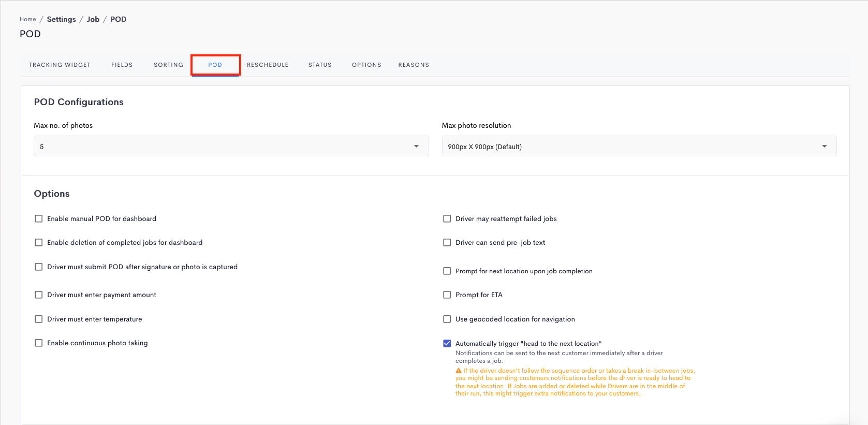The width and height of the screenshot is (868, 425).
Task: Enable Driver must enter temperature option
Action: click(39, 319)
